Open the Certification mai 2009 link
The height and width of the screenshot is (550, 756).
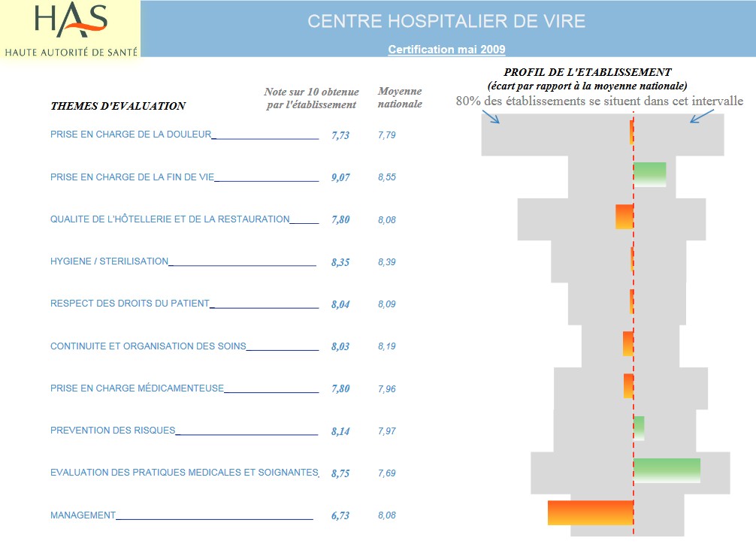tap(446, 50)
